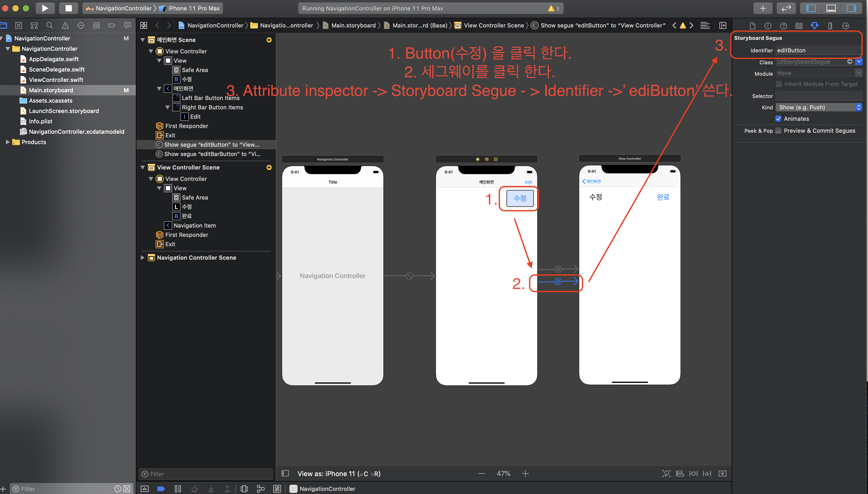Toggle the breakpoints activation icon

click(161, 489)
